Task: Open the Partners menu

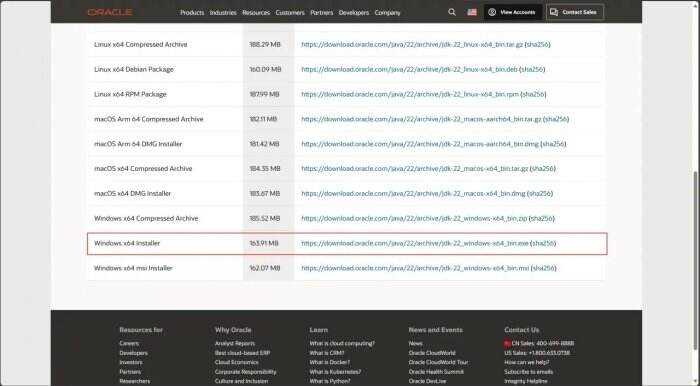Action: pyautogui.click(x=321, y=12)
